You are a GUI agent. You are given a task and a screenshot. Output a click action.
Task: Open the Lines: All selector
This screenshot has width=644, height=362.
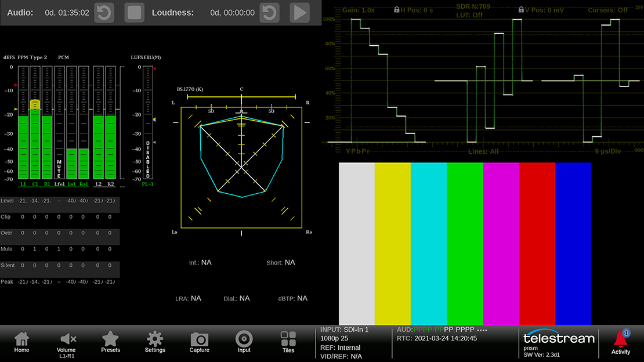tap(483, 151)
